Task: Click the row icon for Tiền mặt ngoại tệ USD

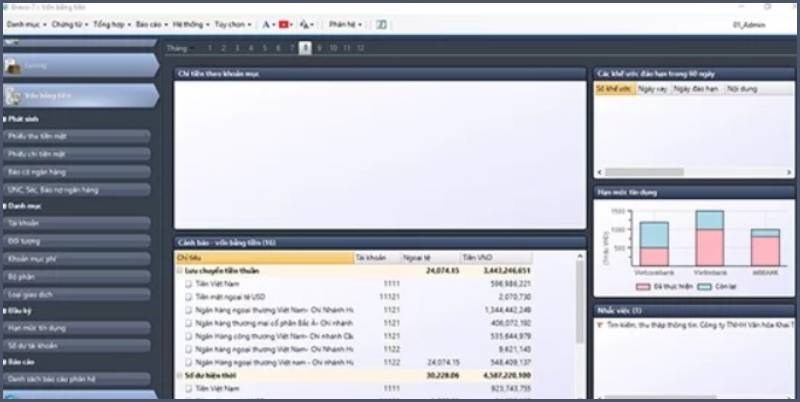Action: tap(189, 297)
